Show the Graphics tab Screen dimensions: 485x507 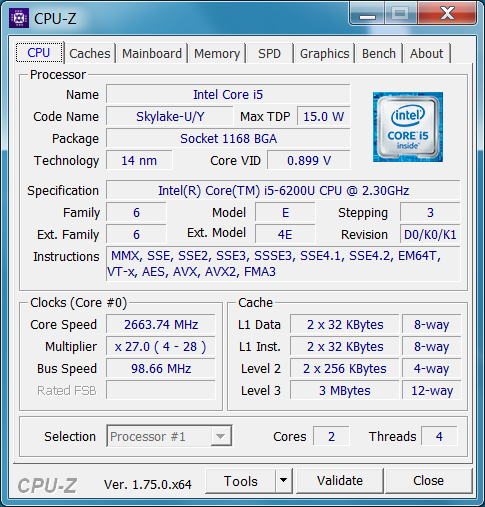[x=324, y=53]
